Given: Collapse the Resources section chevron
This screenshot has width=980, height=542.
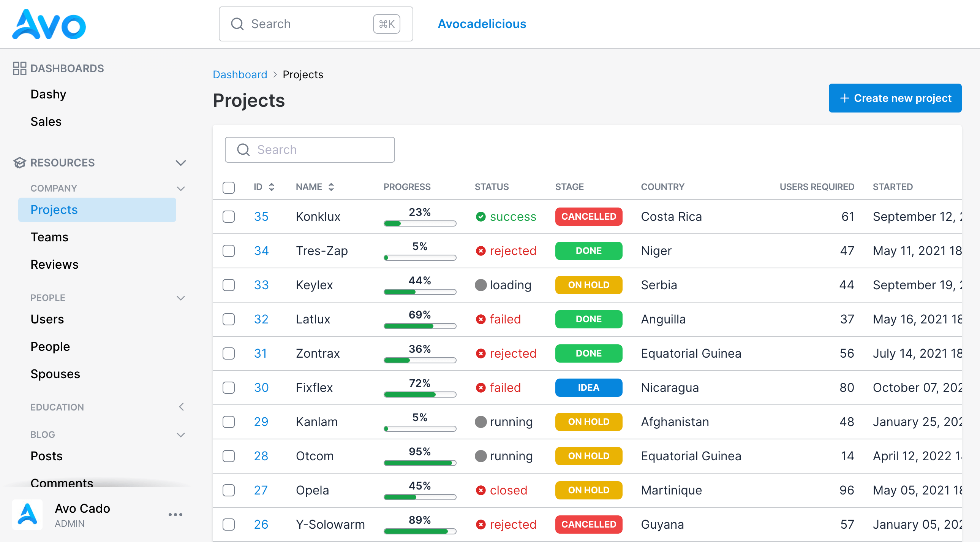Looking at the screenshot, I should click(181, 163).
